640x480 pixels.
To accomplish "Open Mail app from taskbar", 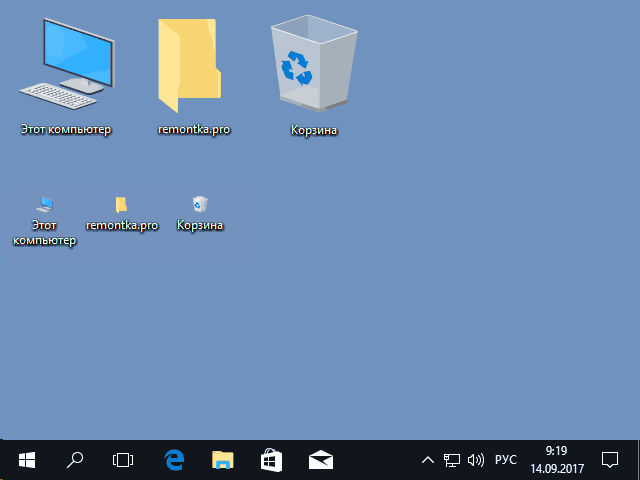I will (321, 460).
